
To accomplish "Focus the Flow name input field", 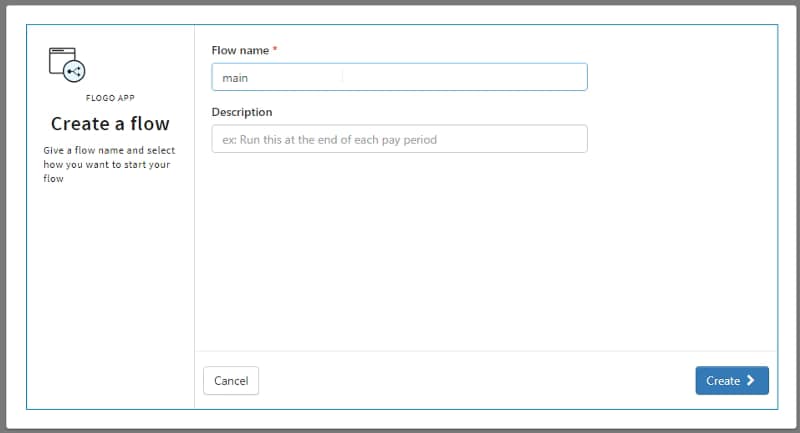I will click(399, 77).
